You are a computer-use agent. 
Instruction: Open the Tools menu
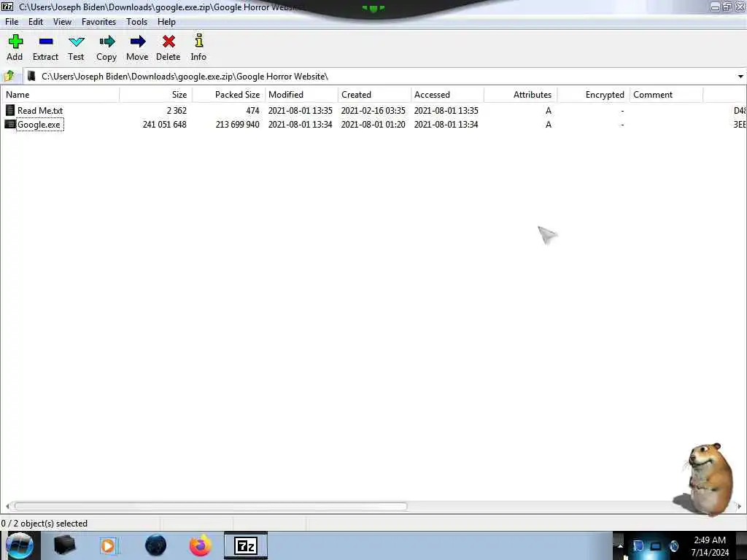tap(136, 22)
